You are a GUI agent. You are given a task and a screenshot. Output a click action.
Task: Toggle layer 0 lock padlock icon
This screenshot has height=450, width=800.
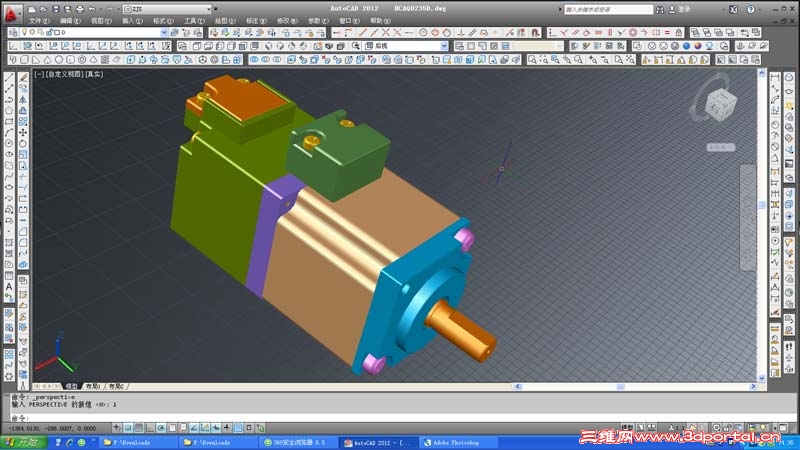click(x=49, y=32)
